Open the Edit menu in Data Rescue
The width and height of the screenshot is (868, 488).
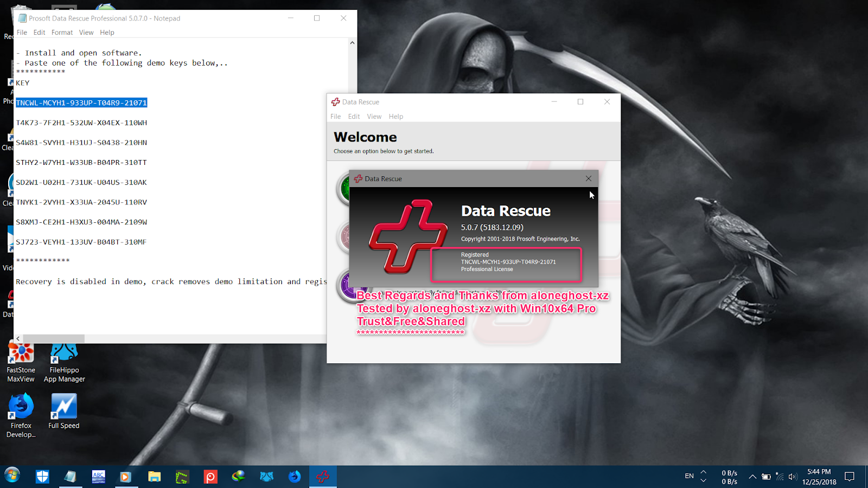pos(354,117)
